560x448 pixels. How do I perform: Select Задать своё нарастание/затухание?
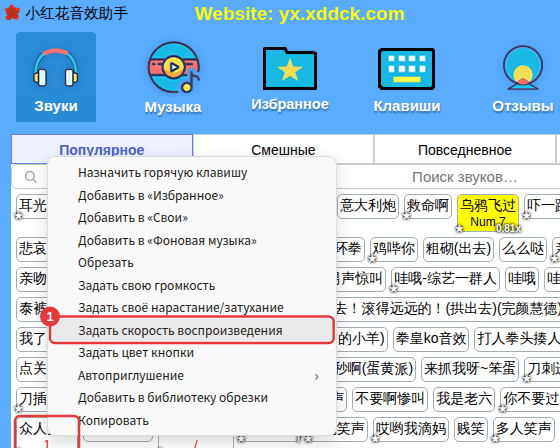click(x=192, y=308)
